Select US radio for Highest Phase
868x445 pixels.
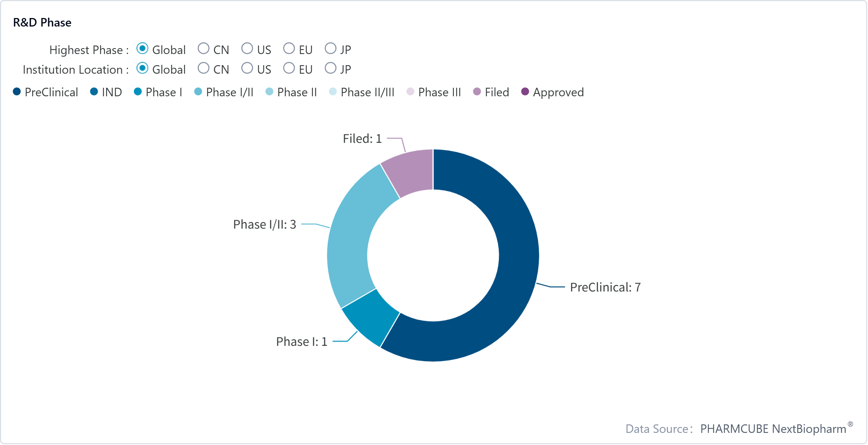[247, 48]
